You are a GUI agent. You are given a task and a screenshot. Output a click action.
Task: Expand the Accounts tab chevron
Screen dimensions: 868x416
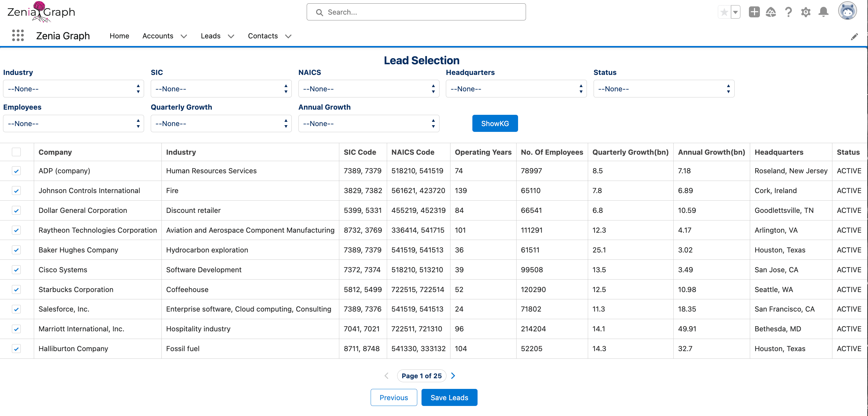(184, 36)
